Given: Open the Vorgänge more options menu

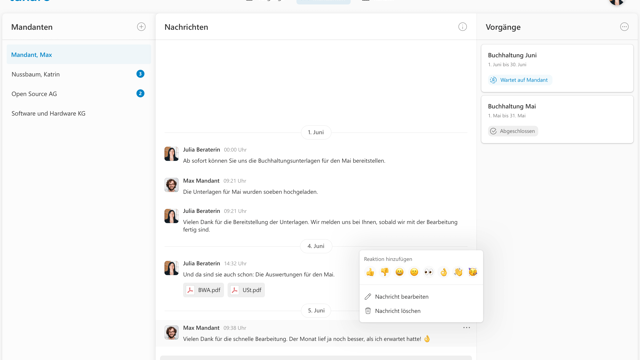Looking at the screenshot, I should [x=624, y=27].
